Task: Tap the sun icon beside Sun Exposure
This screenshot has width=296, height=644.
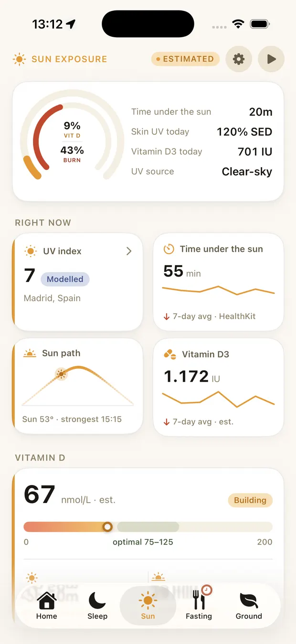Action: 20,59
